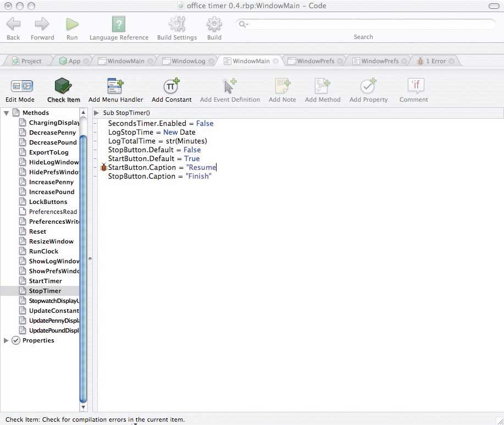Collapse the Methods tree group

click(7, 113)
